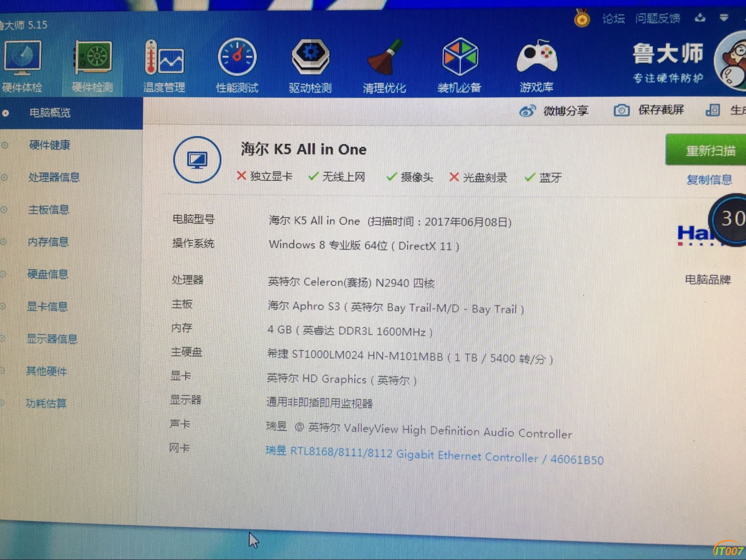This screenshot has height=560, width=746.
Task: Click the 无线上网 status indicator
Action: tap(336, 177)
